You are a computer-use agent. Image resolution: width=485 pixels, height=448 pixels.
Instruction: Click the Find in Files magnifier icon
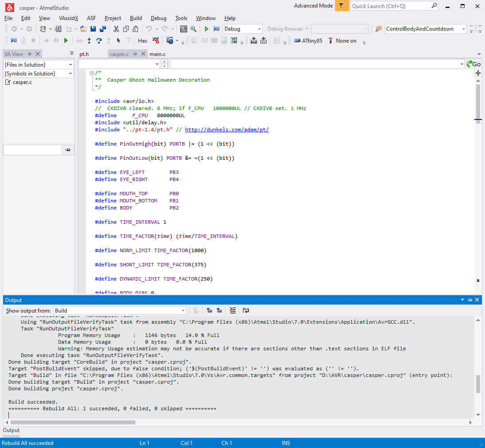(x=193, y=29)
